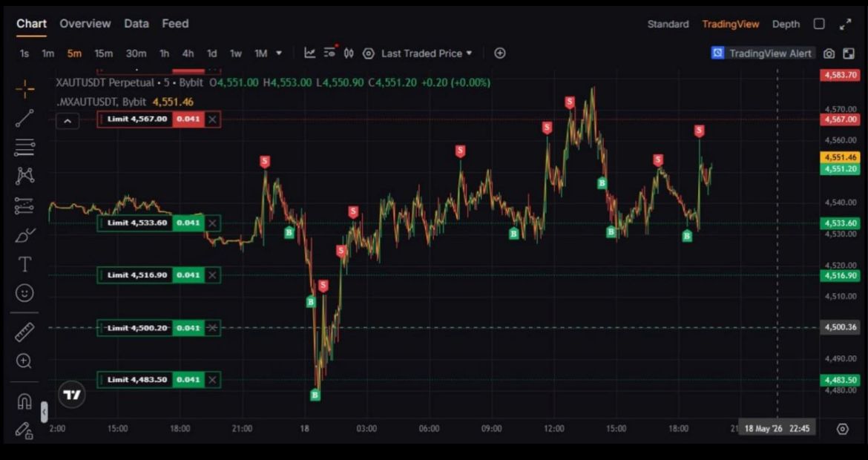Open the indicators chart icon
This screenshot has width=868, height=460.
click(310, 53)
